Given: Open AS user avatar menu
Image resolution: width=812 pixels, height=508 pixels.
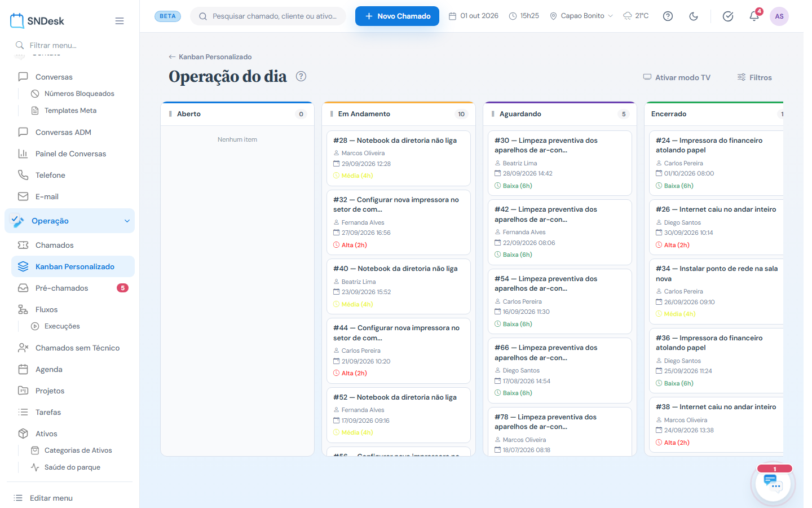Looking at the screenshot, I should (779, 16).
